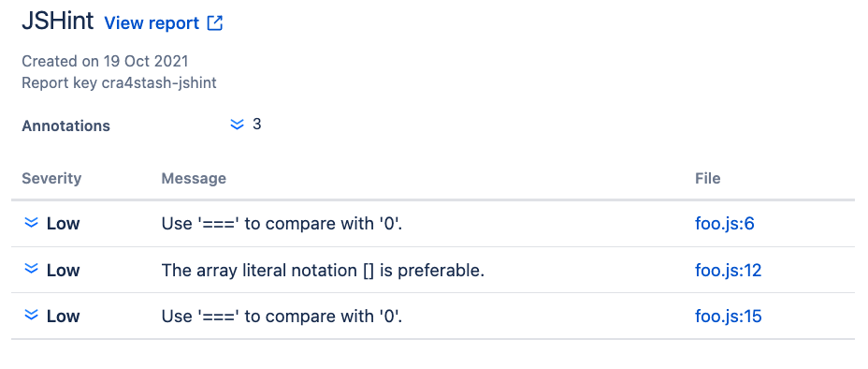This screenshot has width=868, height=369.
Task: Select the array literal notation message text
Action: [323, 271]
